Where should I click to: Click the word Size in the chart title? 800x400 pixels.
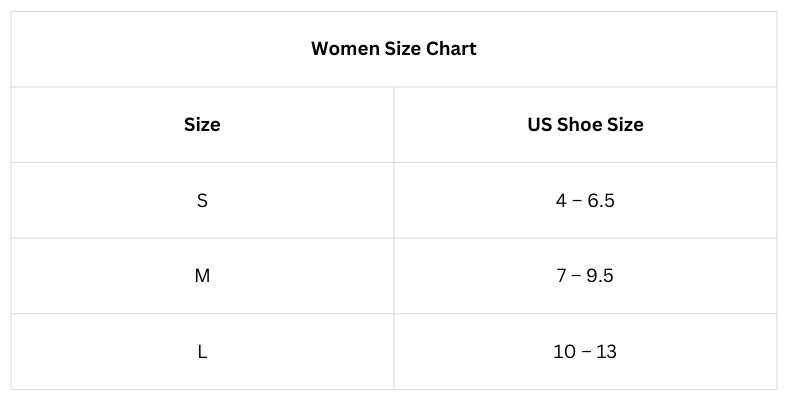[403, 48]
